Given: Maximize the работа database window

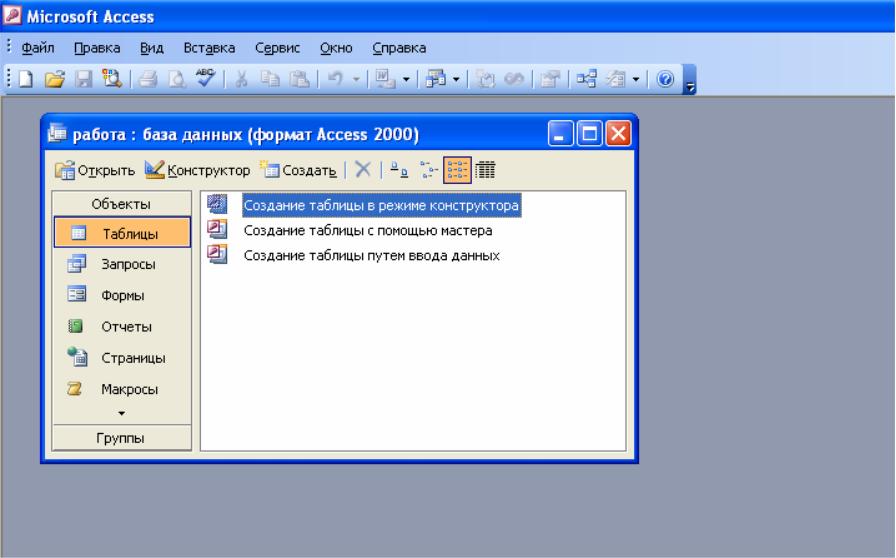Looking at the screenshot, I should tap(589, 134).
